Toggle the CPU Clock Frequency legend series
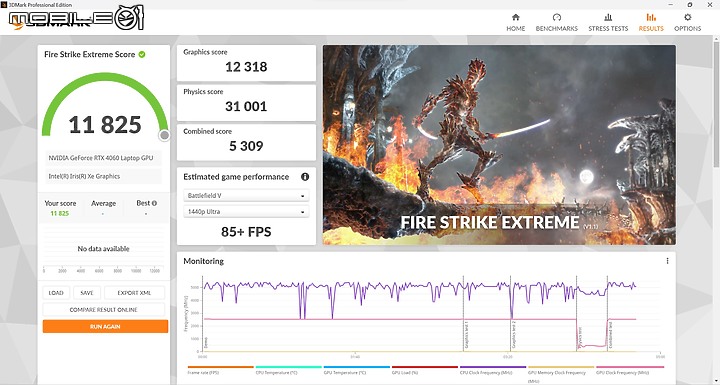 [x=492, y=370]
